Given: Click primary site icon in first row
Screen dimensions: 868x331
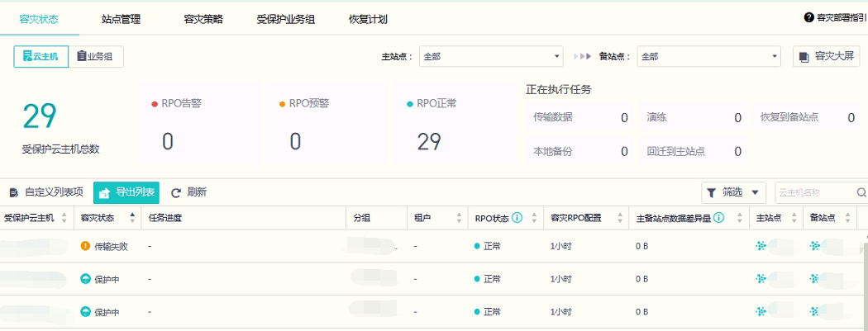Looking at the screenshot, I should [x=761, y=246].
